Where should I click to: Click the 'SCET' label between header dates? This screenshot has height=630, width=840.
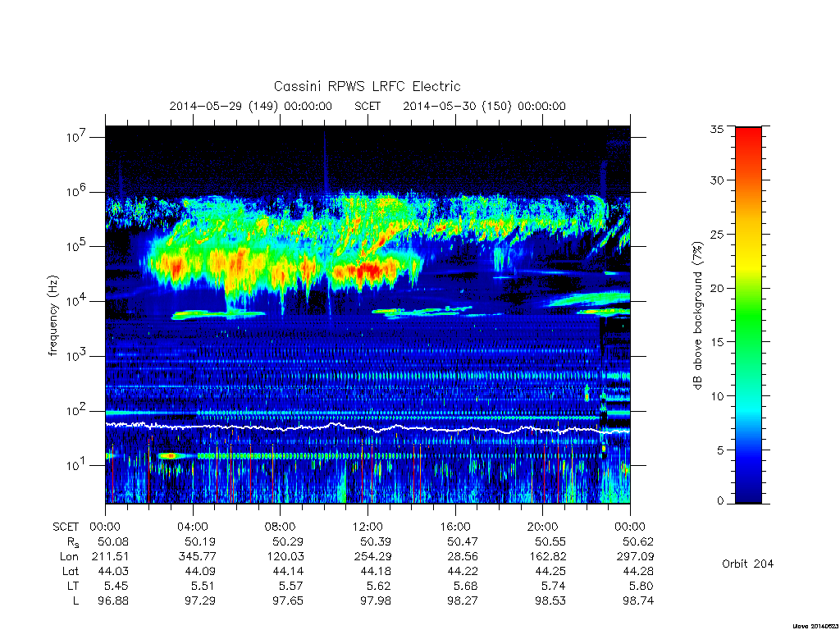367,106
